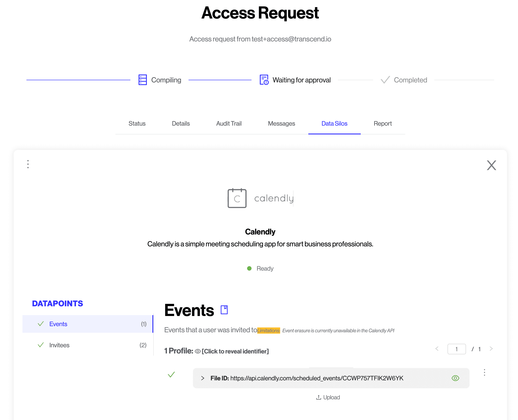This screenshot has height=420, width=518.
Task: Open the Report tab
Action: pos(382,123)
